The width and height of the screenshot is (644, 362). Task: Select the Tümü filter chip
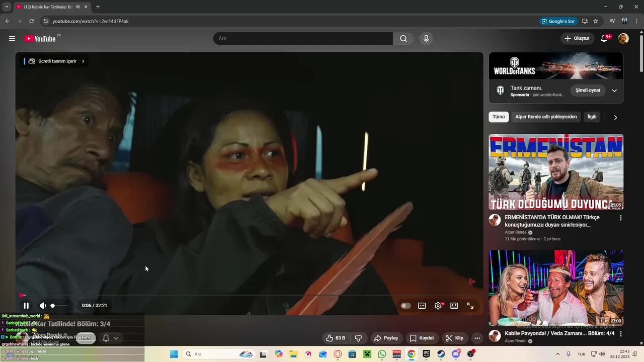(x=499, y=117)
